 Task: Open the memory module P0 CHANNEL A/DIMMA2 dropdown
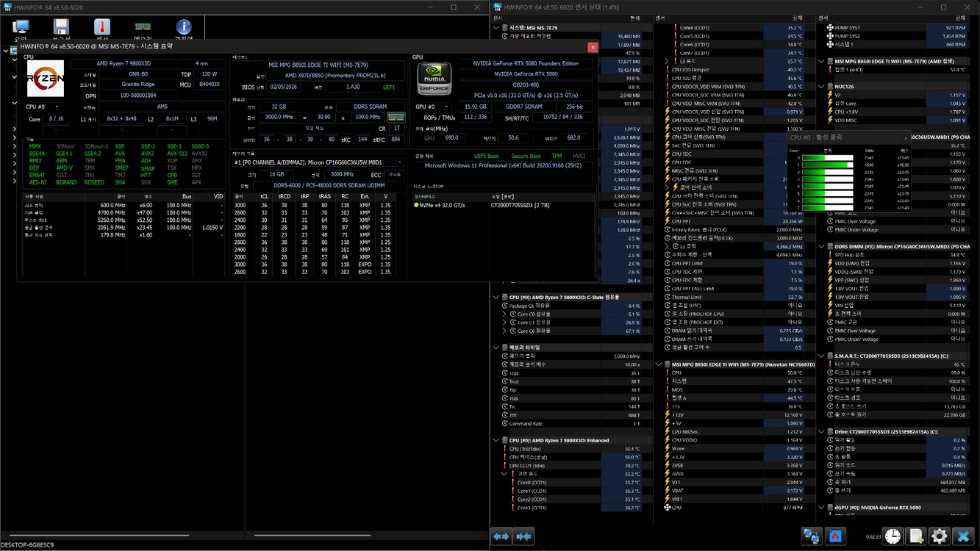pyautogui.click(x=318, y=162)
